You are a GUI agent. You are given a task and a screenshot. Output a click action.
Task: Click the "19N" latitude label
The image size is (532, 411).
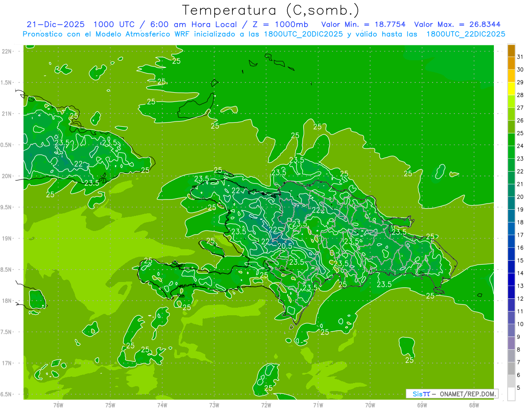tap(6, 239)
